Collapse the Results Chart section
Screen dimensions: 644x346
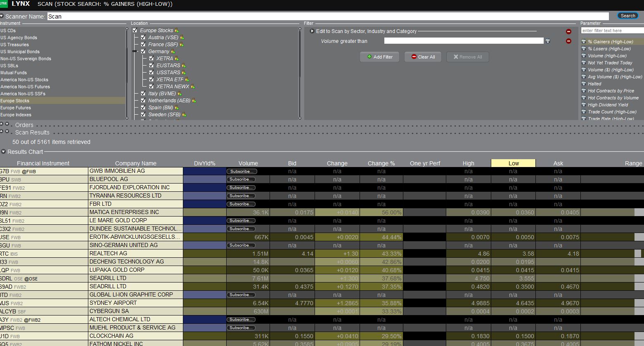(3, 152)
